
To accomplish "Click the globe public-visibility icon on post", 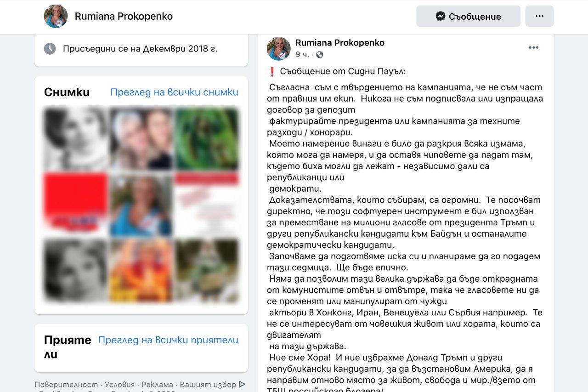I will coord(320,55).
